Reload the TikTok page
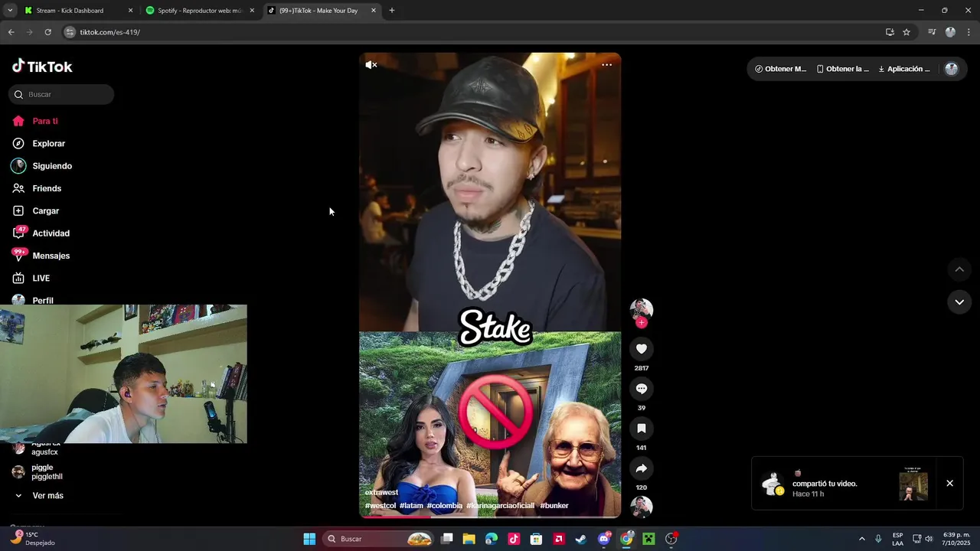 47,32
